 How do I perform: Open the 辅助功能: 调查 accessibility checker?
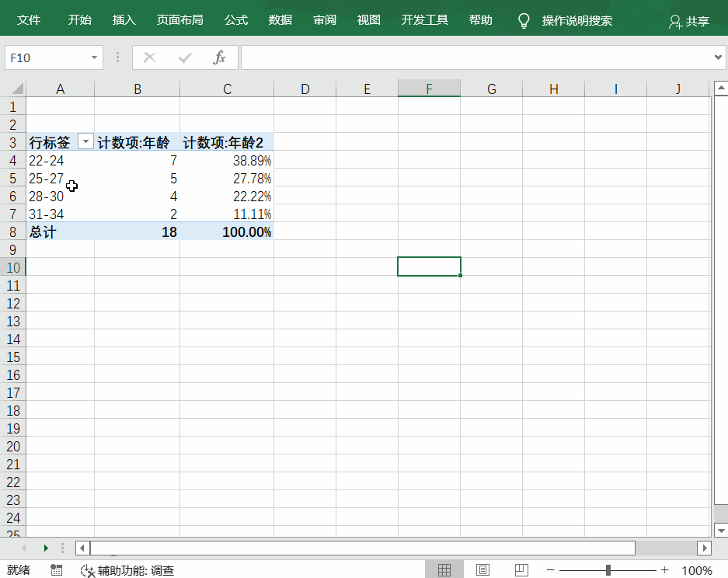(x=127, y=570)
